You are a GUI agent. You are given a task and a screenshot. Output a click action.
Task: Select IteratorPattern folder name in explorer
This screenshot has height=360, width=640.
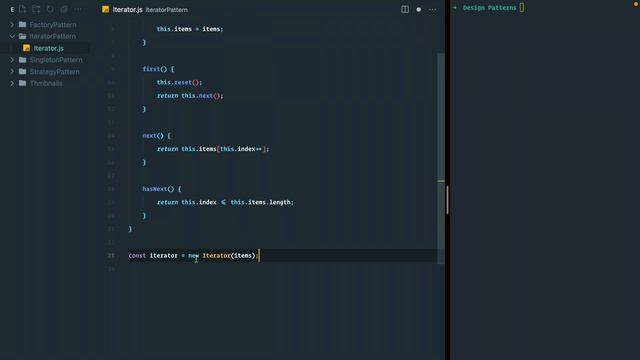(53, 36)
